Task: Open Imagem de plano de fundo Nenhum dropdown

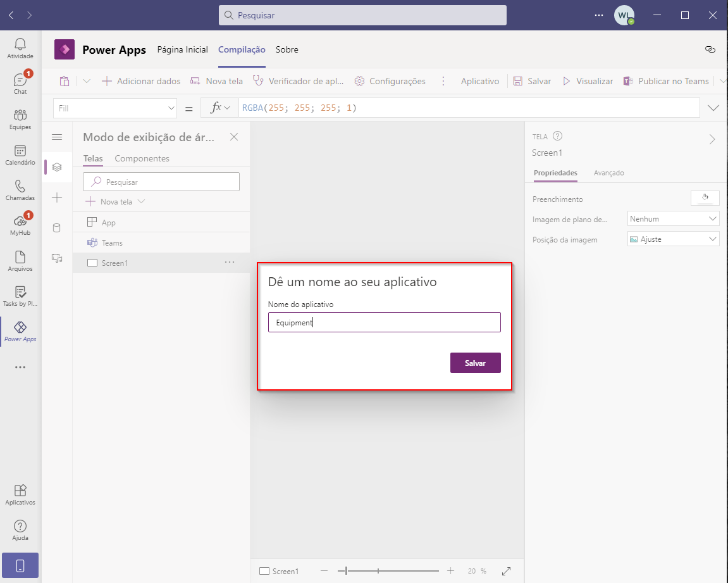Action: click(x=673, y=219)
